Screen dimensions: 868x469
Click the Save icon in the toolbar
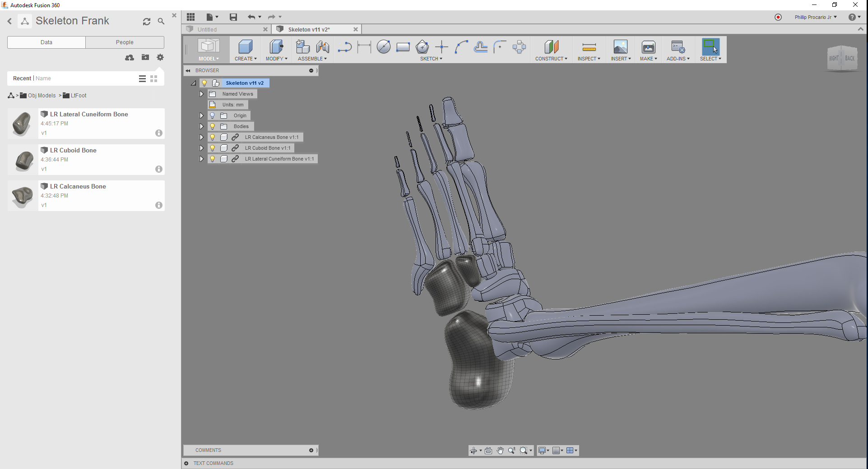click(x=233, y=17)
